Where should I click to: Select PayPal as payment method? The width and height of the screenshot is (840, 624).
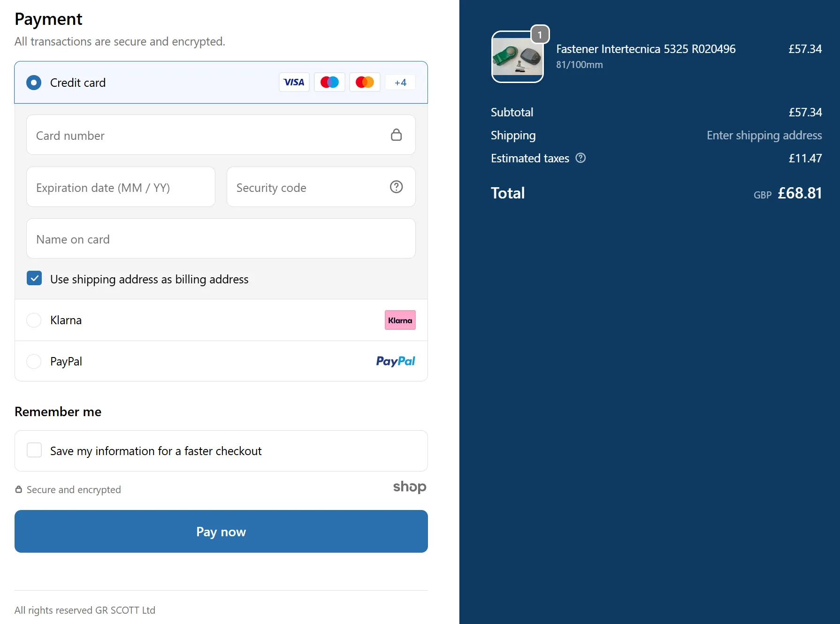pos(34,361)
